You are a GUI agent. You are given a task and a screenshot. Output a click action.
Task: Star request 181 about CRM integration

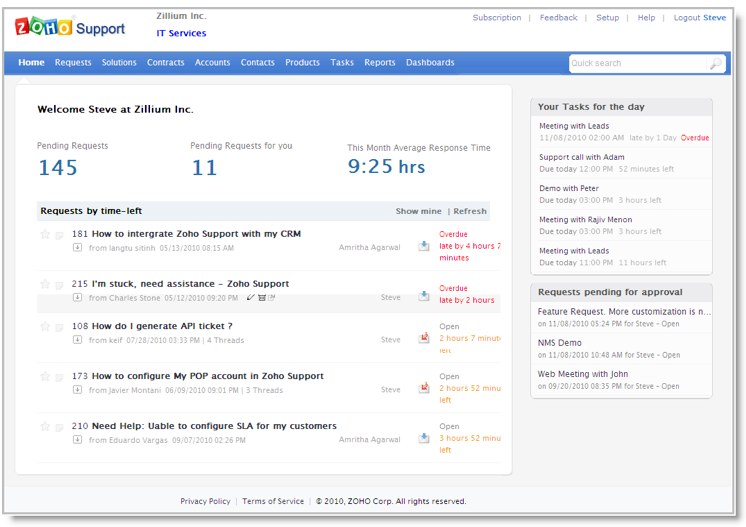[x=45, y=234]
